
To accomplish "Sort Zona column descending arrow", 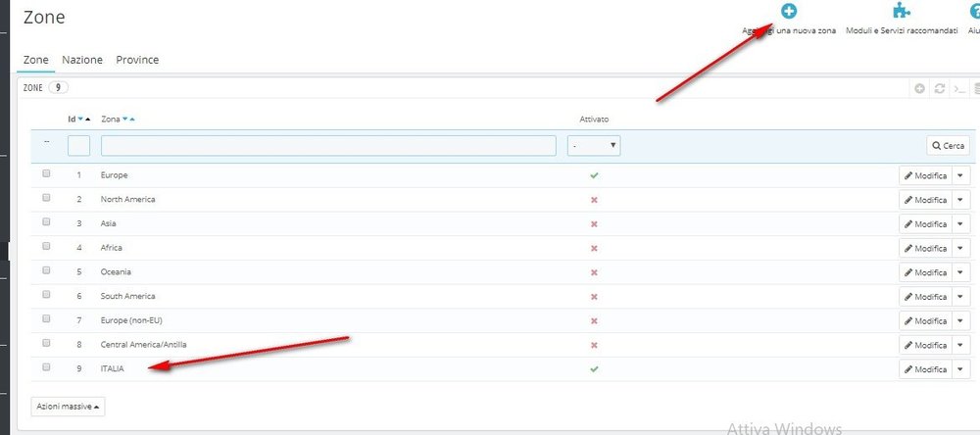I will tap(125, 119).
